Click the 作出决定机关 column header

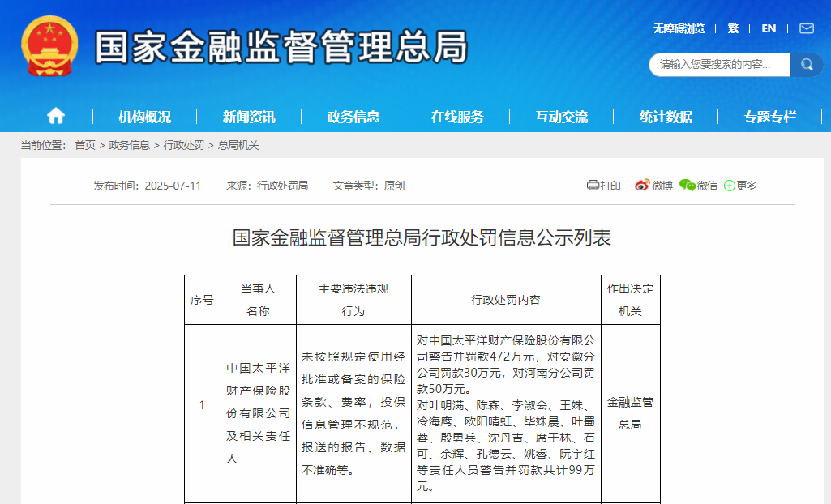[x=630, y=300]
